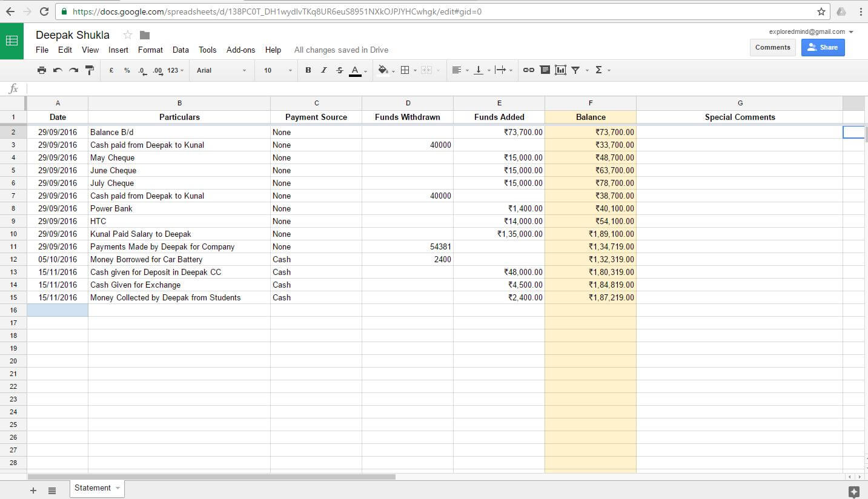868x499 pixels.
Task: Expand the borders options
Action: tap(416, 70)
